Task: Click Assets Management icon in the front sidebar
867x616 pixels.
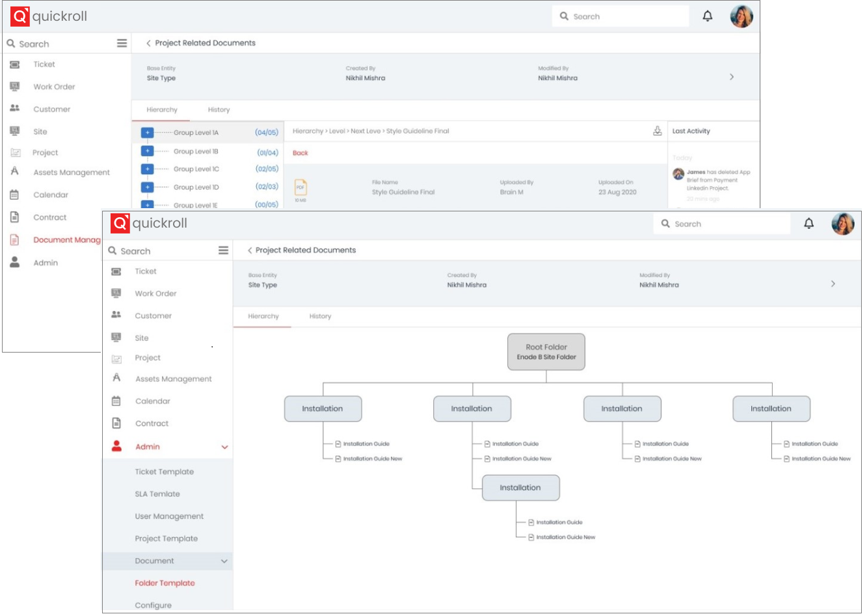Action: tap(116, 378)
